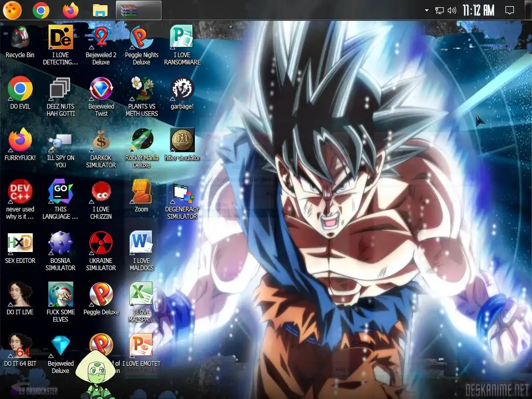This screenshot has height=399, width=532.
Task: Select the DEEZ NUTS HAH GOTTI icon
Action: coord(60,97)
